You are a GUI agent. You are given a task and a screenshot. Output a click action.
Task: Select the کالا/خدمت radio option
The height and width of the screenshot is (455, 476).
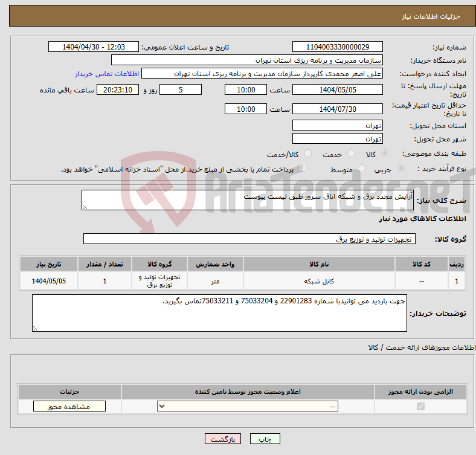pyautogui.click(x=307, y=154)
